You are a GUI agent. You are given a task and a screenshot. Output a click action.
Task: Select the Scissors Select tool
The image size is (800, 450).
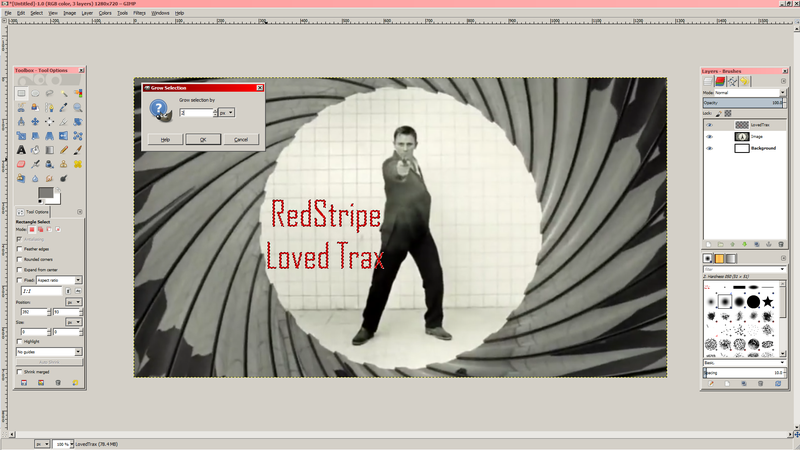[x=21, y=108]
